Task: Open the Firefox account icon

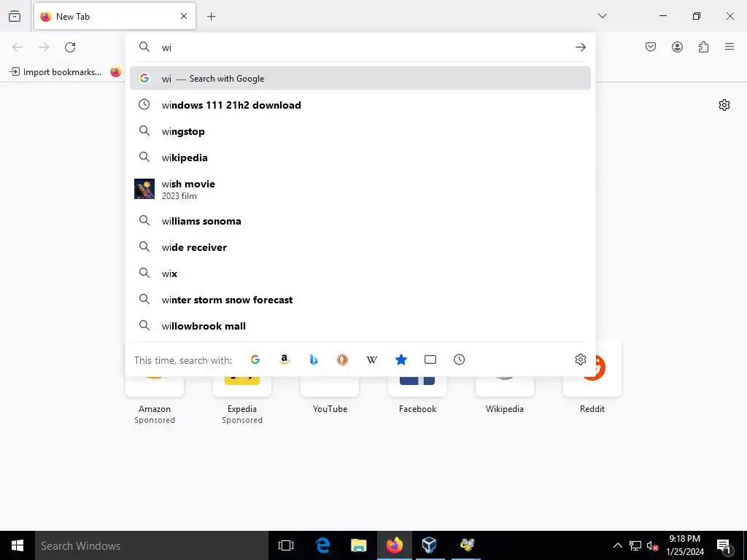Action: point(677,47)
